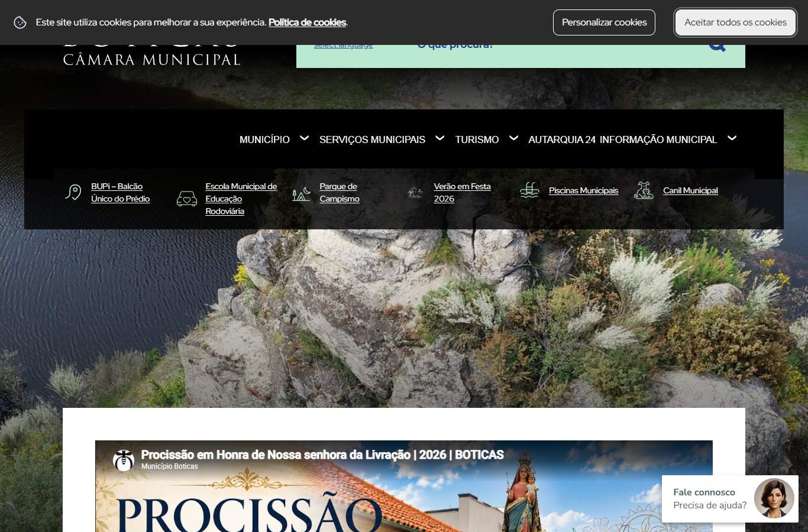Open Parque de Campismo link
This screenshot has height=532, width=808.
click(340, 193)
